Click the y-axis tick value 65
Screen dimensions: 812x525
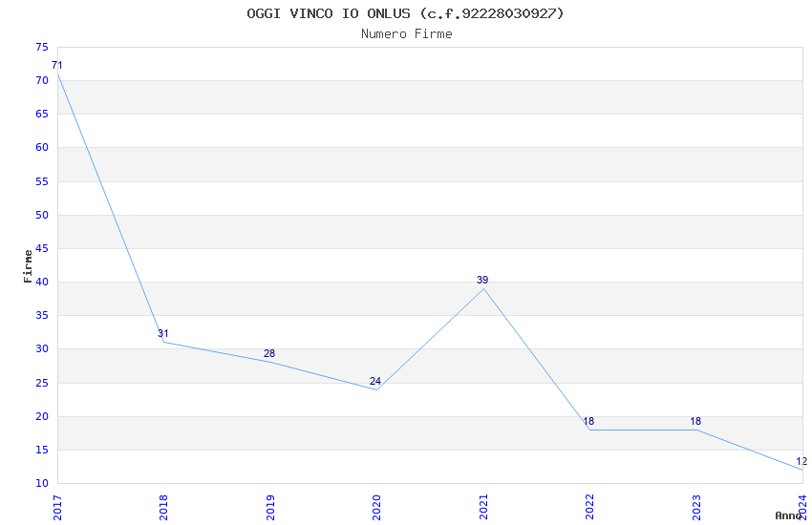(x=42, y=114)
